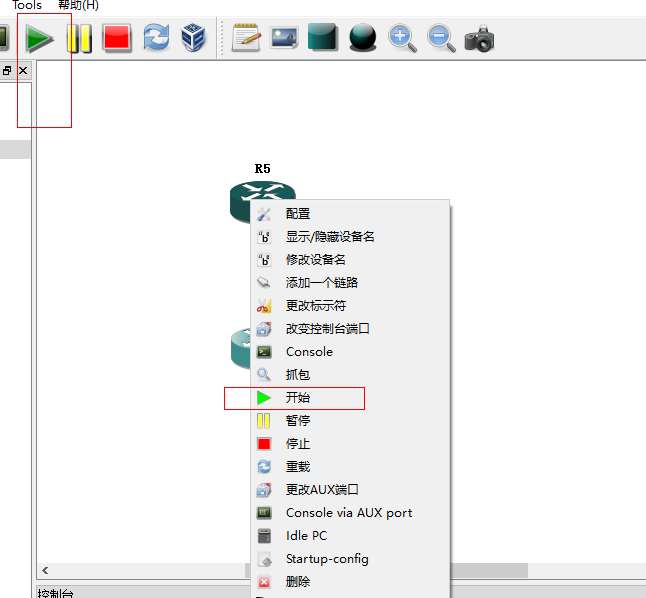
Task: Open Console from the context menu
Action: pos(349,352)
